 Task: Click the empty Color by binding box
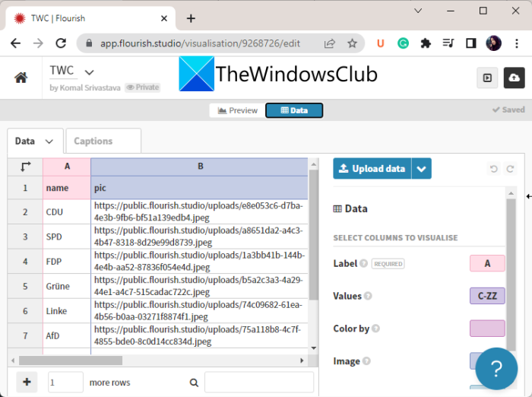click(x=487, y=329)
